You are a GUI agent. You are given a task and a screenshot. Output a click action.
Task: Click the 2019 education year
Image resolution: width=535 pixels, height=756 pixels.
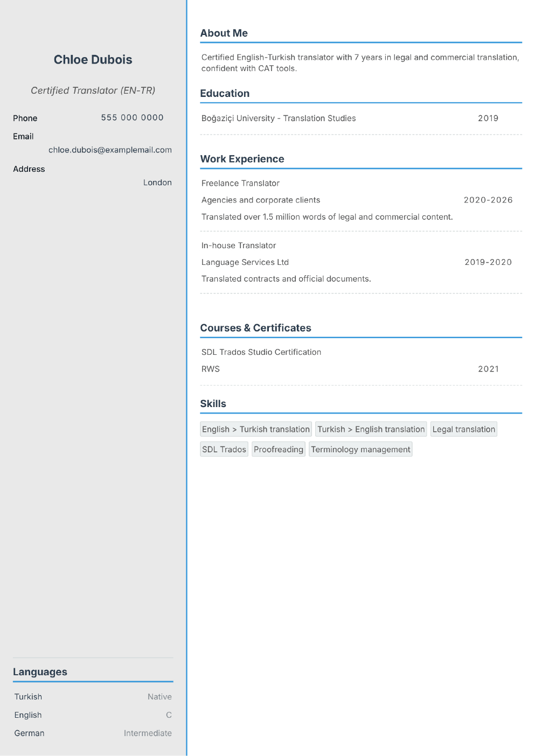488,118
